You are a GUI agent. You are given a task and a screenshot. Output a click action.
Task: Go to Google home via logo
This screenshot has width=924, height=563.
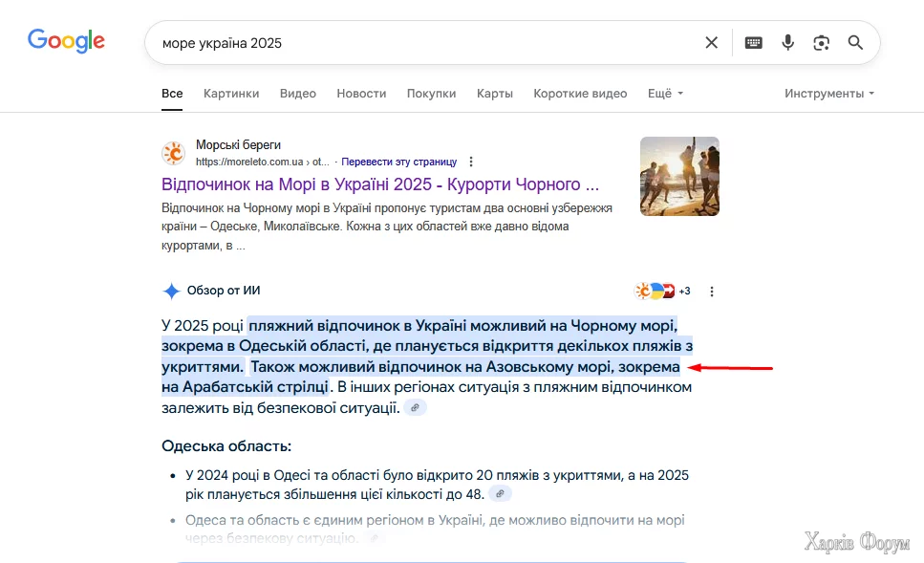point(66,41)
